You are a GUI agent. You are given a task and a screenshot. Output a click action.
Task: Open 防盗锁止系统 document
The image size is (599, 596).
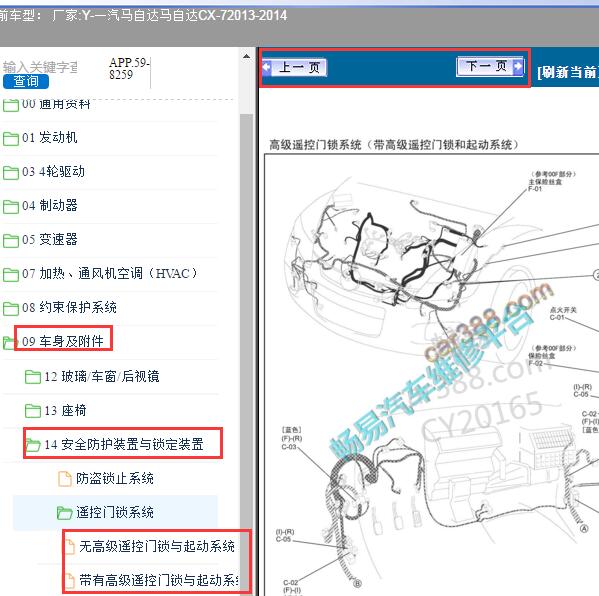point(115,478)
